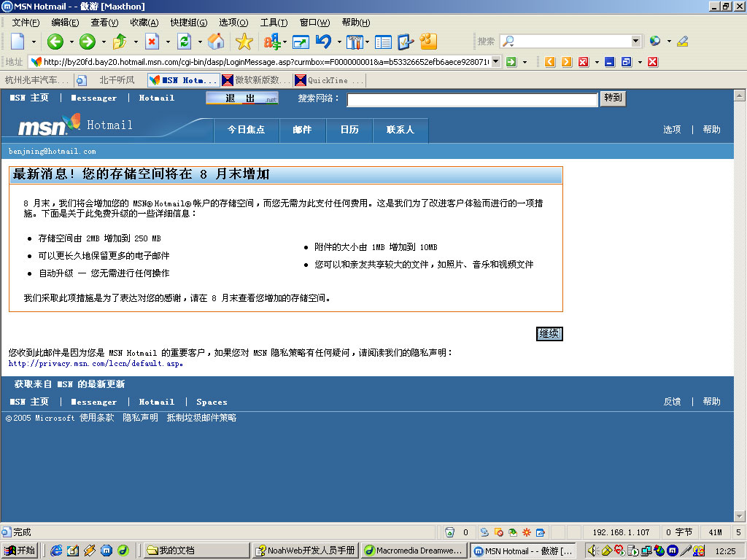The height and width of the screenshot is (560, 747).
Task: Click into the 搜索网络 web search field
Action: pos(472,99)
